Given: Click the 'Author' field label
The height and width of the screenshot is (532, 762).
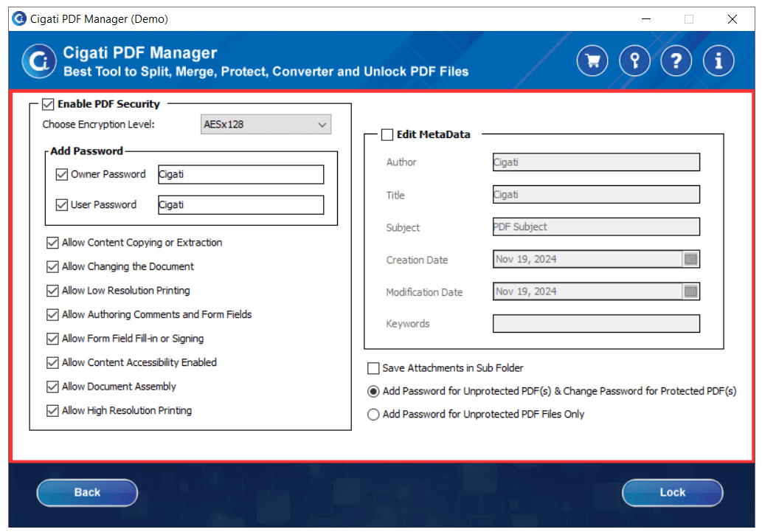Looking at the screenshot, I should 401,162.
